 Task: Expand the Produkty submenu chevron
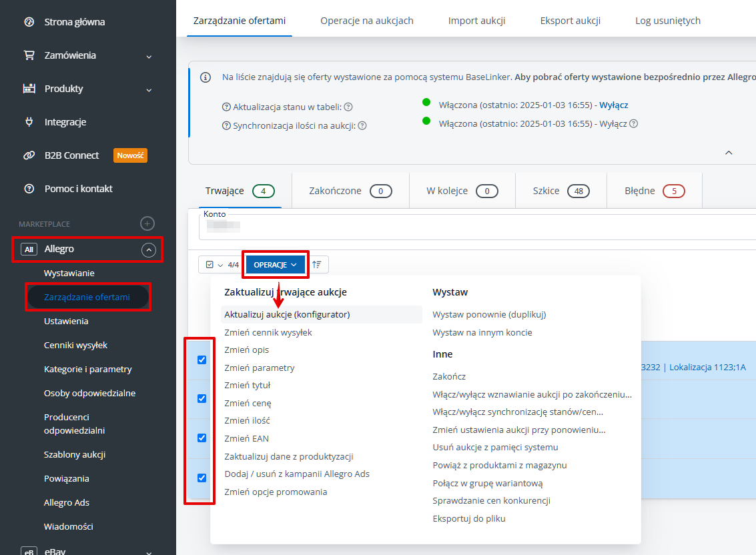click(149, 89)
